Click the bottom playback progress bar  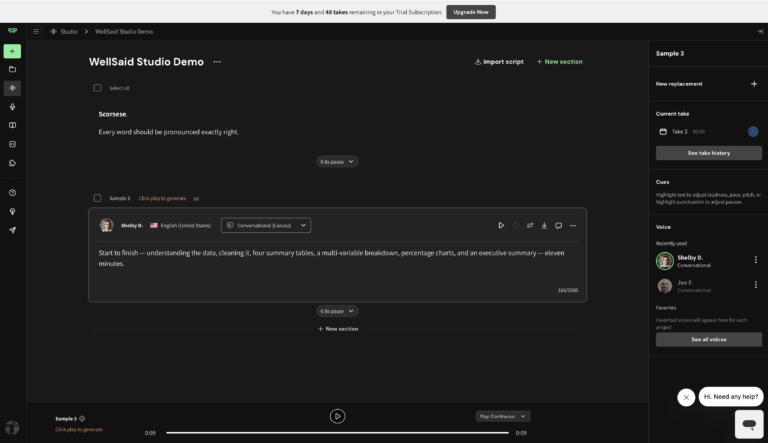[x=337, y=433]
